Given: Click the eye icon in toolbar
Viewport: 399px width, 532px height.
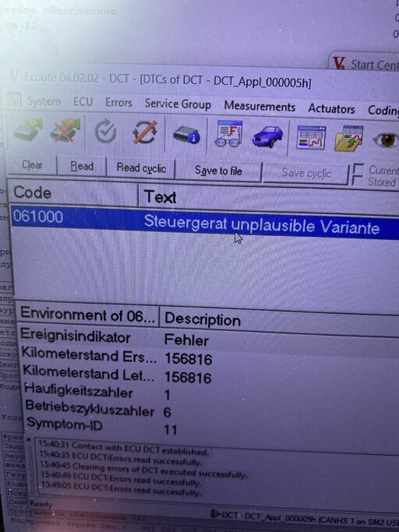Looking at the screenshot, I should pos(387,139).
